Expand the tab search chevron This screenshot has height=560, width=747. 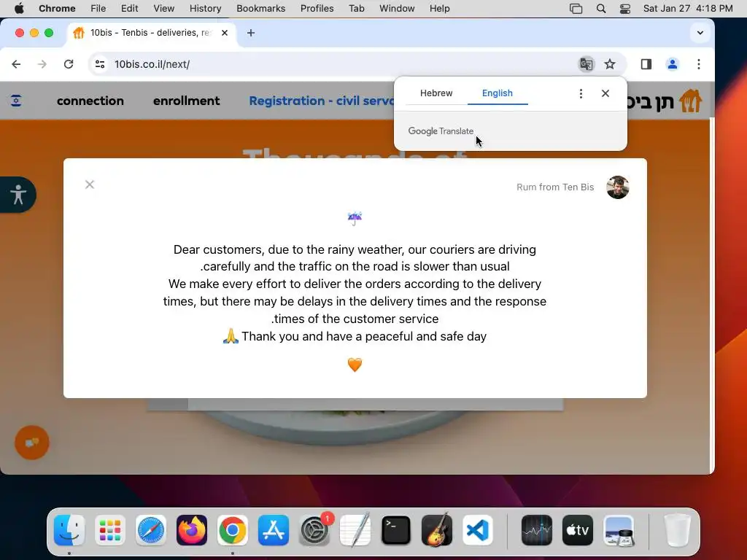pos(700,33)
